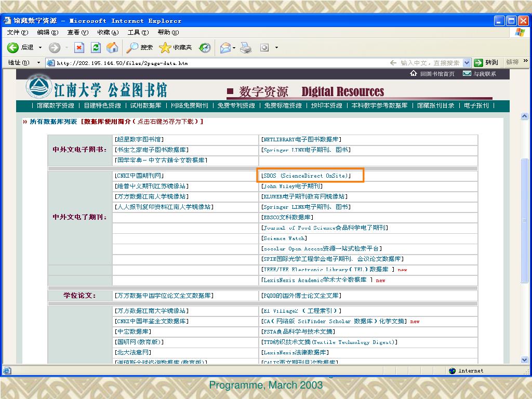Screen dimensions: 532x399
Task: Click the Back arrow toolbar icon
Action: (13, 47)
